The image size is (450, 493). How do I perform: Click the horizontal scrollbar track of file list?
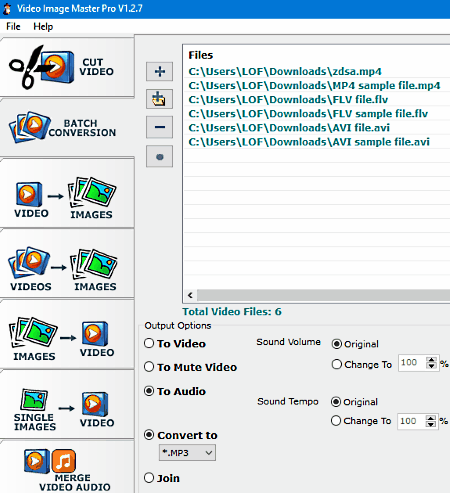tap(323, 295)
